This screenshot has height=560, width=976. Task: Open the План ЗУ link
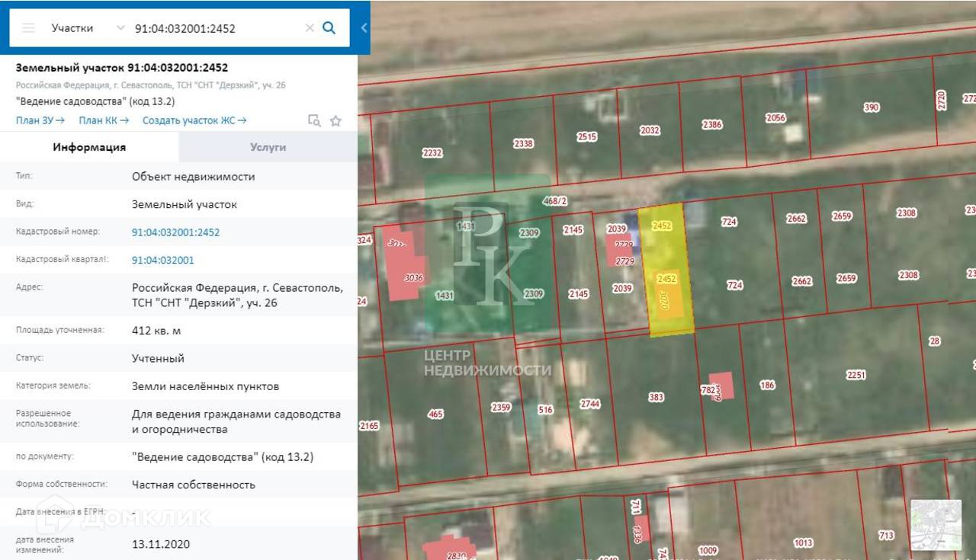pyautogui.click(x=40, y=120)
